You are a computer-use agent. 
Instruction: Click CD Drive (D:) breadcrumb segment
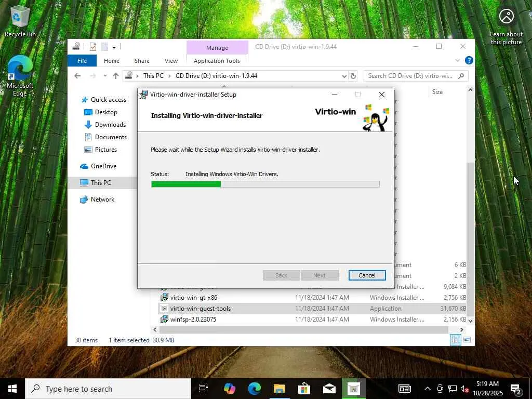tap(216, 76)
